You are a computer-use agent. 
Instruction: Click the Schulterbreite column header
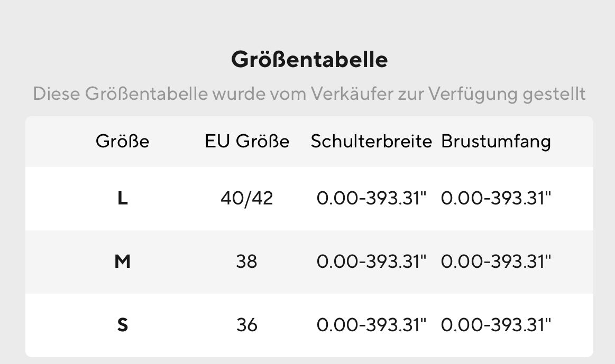[x=371, y=141]
